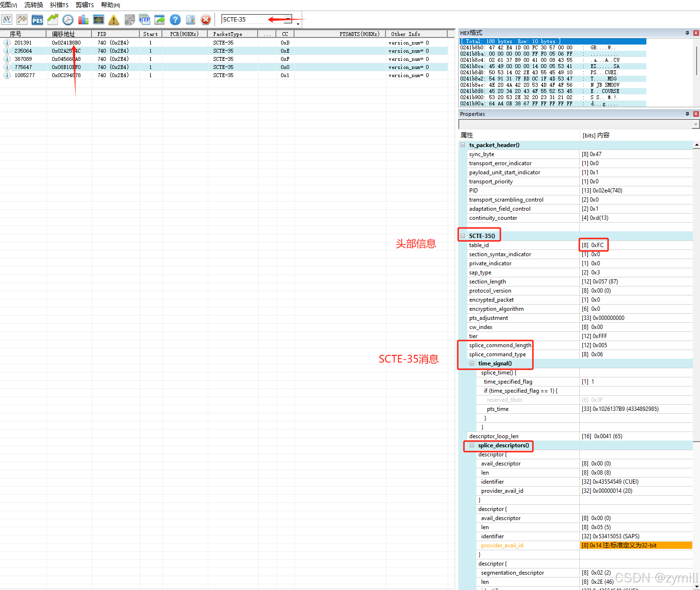Click info icon of packet 387089
700x590 pixels.
coord(7,59)
